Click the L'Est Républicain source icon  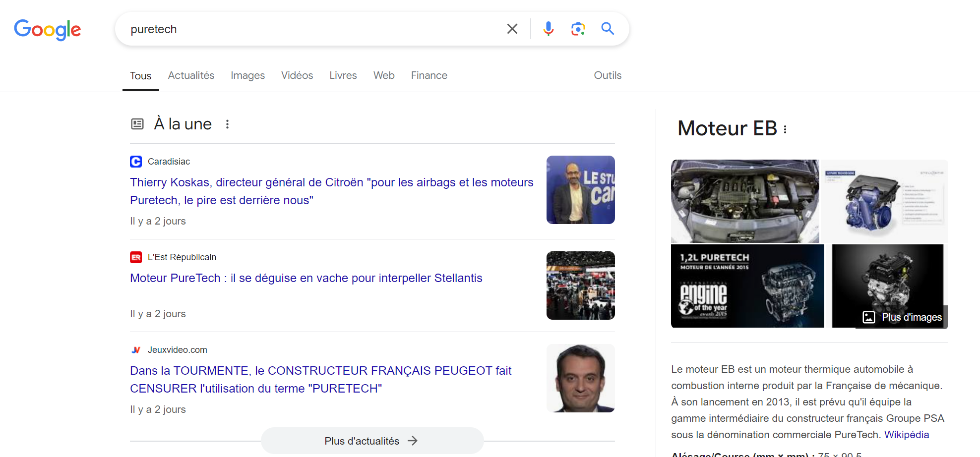(x=136, y=257)
